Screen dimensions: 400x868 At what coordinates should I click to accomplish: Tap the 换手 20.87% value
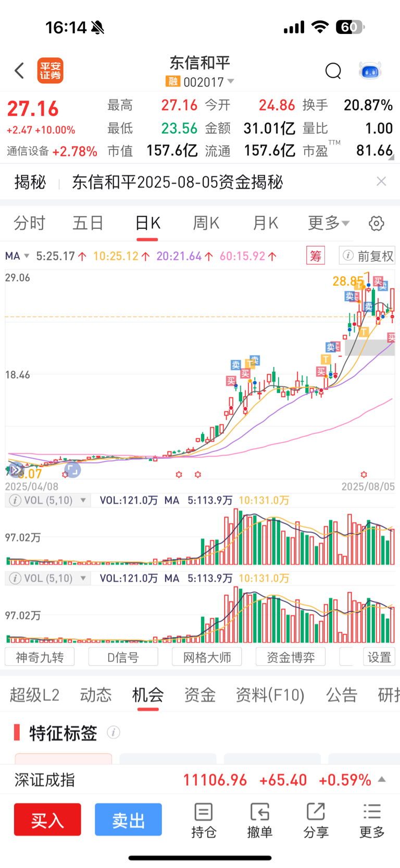point(368,105)
